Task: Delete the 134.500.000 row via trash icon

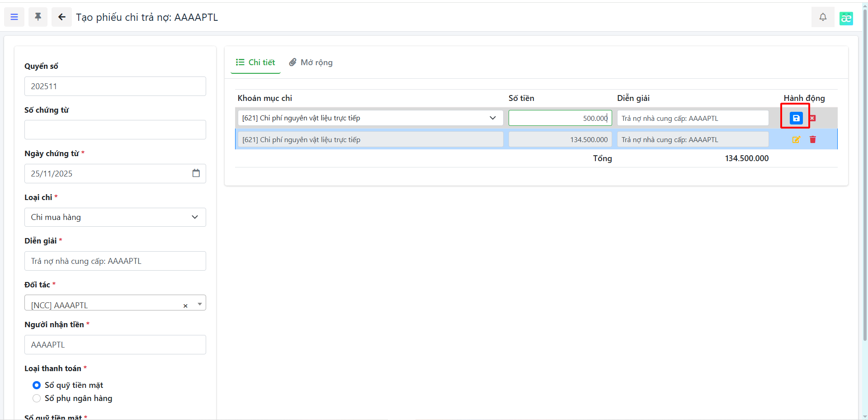Action: pos(812,140)
